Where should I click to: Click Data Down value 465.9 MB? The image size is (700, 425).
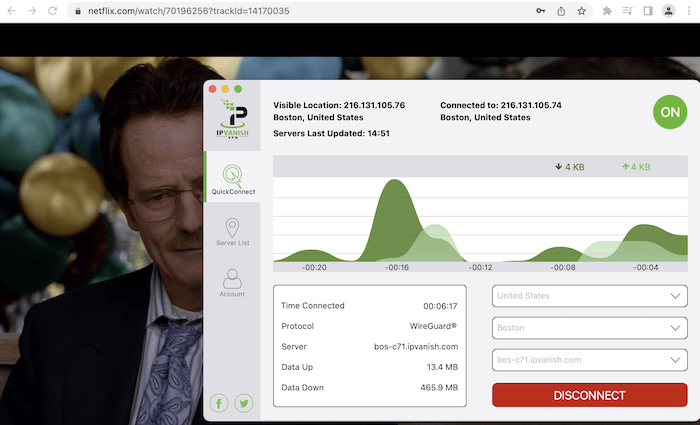439,388
